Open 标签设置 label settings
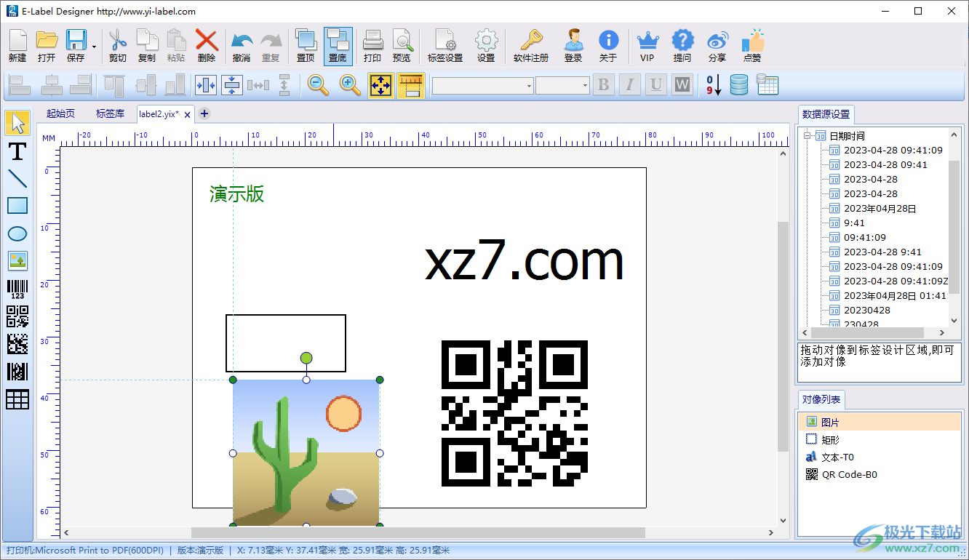 tap(445, 46)
